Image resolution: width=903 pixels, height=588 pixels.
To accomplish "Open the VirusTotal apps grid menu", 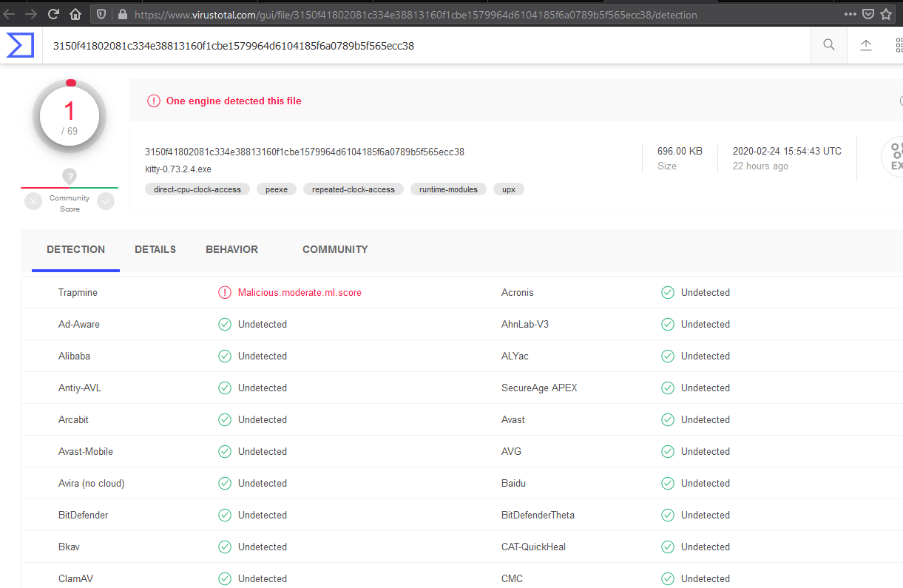I will click(899, 44).
